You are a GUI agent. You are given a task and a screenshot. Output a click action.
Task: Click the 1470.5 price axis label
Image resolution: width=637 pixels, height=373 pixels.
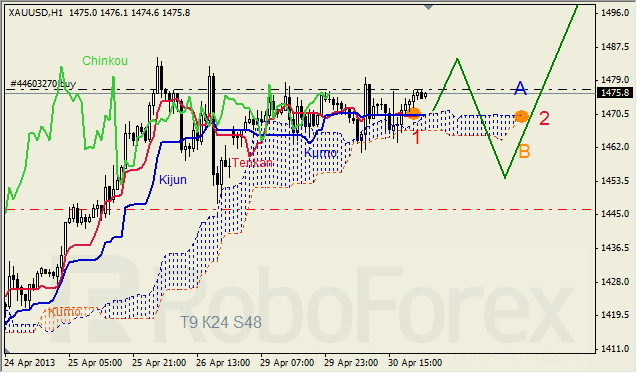pyautogui.click(x=615, y=114)
